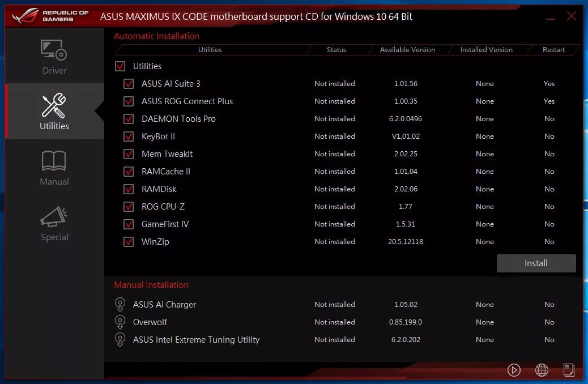Image resolution: width=588 pixels, height=384 pixels.
Task: Click the Utilities column header
Action: click(210, 50)
